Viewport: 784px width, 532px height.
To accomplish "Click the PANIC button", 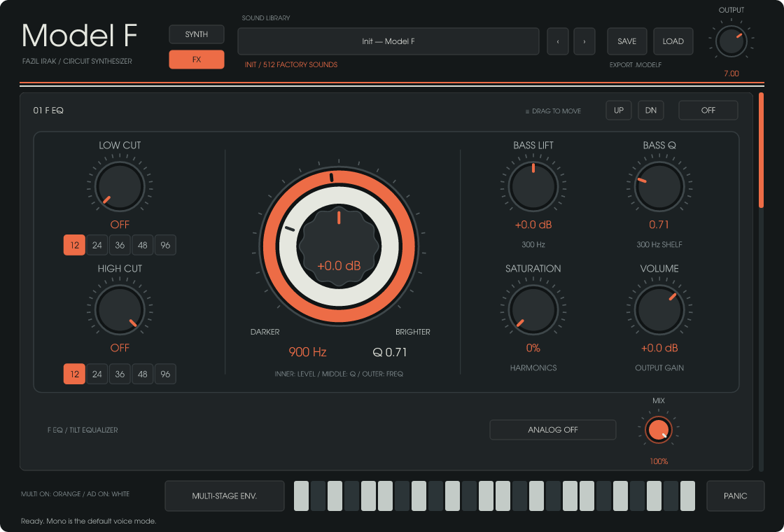I will click(x=736, y=496).
